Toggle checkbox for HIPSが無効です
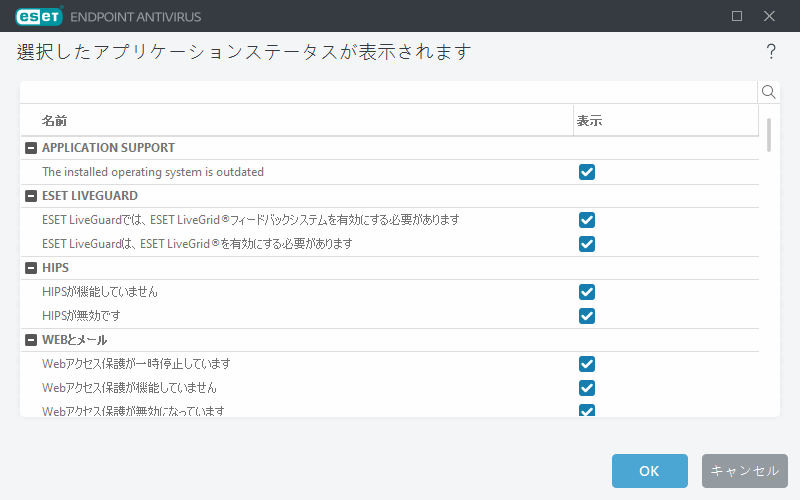800x500 pixels. (x=587, y=316)
